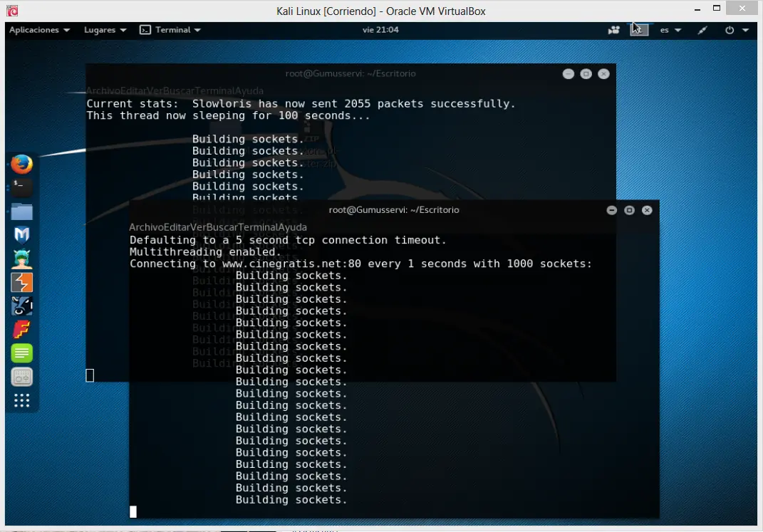Launch the BeEF bull icon in dock
This screenshot has height=532, width=763.
21,306
